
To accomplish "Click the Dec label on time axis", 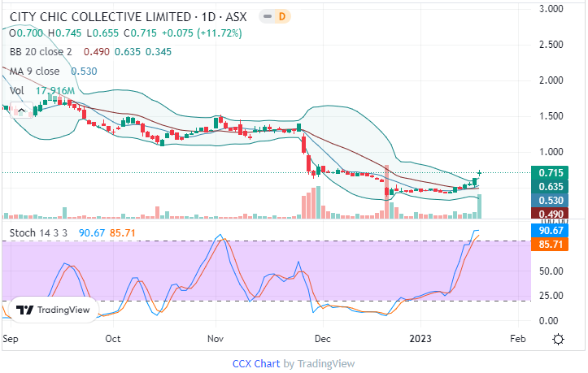I will (x=323, y=337).
